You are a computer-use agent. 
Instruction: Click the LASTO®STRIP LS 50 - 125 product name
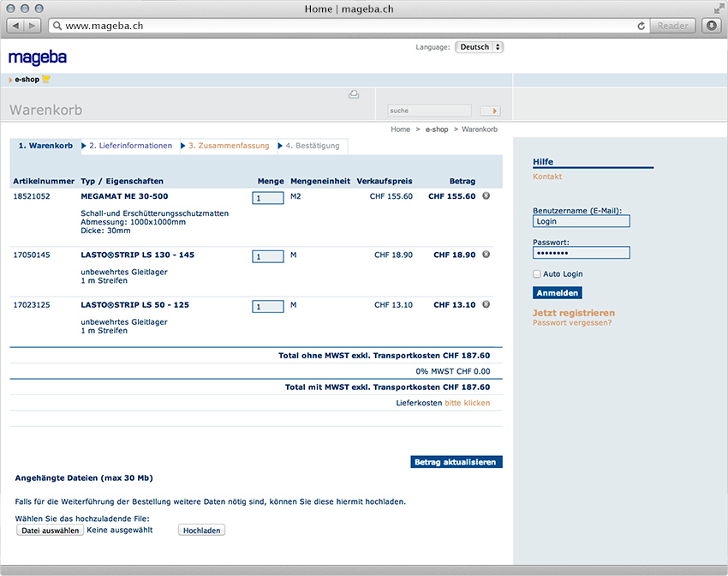tap(134, 305)
